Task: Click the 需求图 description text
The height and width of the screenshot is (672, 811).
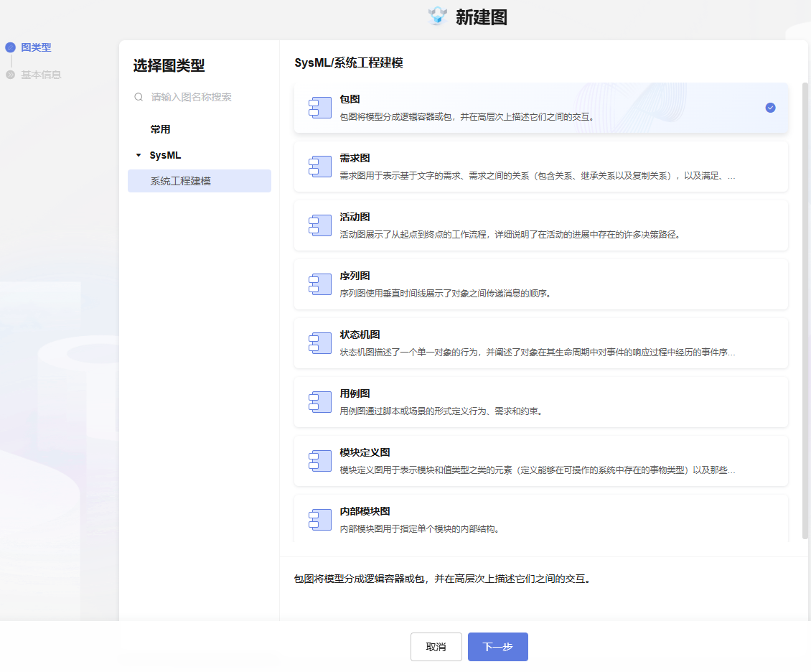Action: (538, 176)
